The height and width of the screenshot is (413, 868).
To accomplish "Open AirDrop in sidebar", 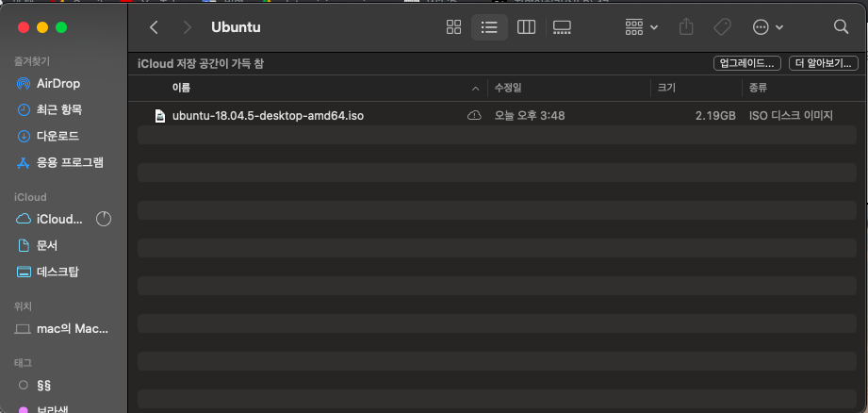I will pyautogui.click(x=58, y=84).
